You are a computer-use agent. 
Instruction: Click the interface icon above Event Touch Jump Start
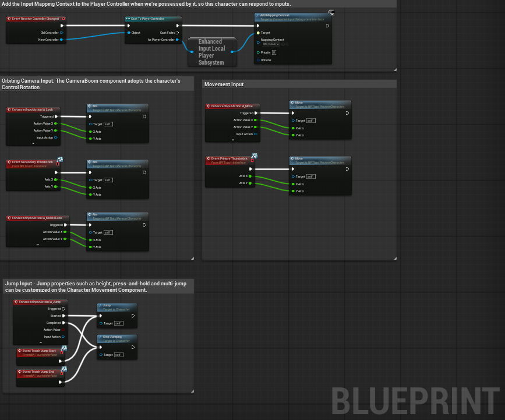tap(63, 348)
